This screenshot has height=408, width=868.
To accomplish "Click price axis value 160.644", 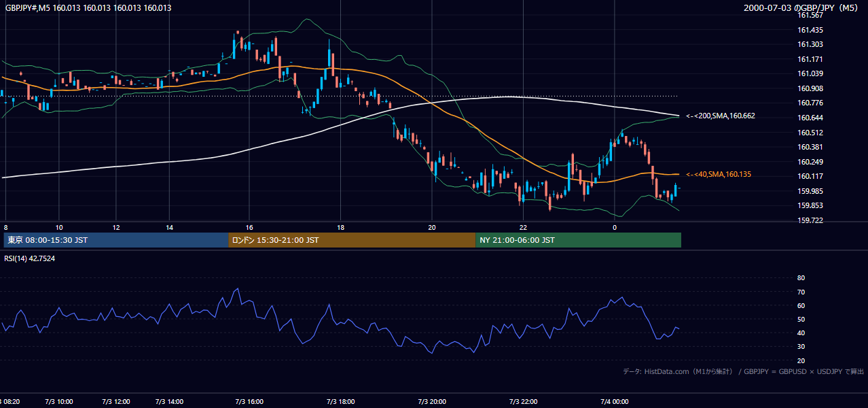I will click(810, 118).
